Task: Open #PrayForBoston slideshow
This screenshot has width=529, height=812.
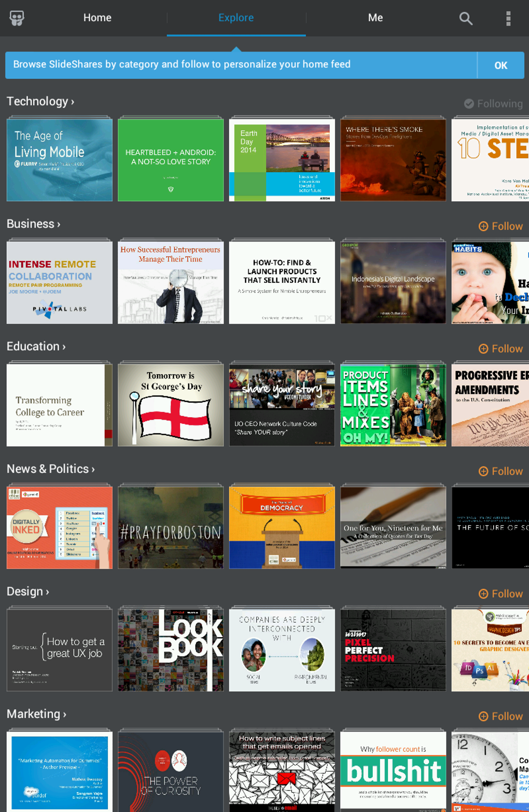Action: [x=171, y=527]
